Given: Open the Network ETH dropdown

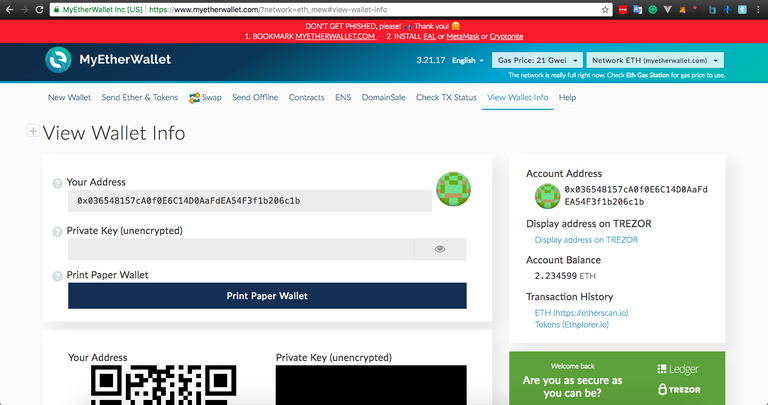Looking at the screenshot, I should (x=655, y=60).
